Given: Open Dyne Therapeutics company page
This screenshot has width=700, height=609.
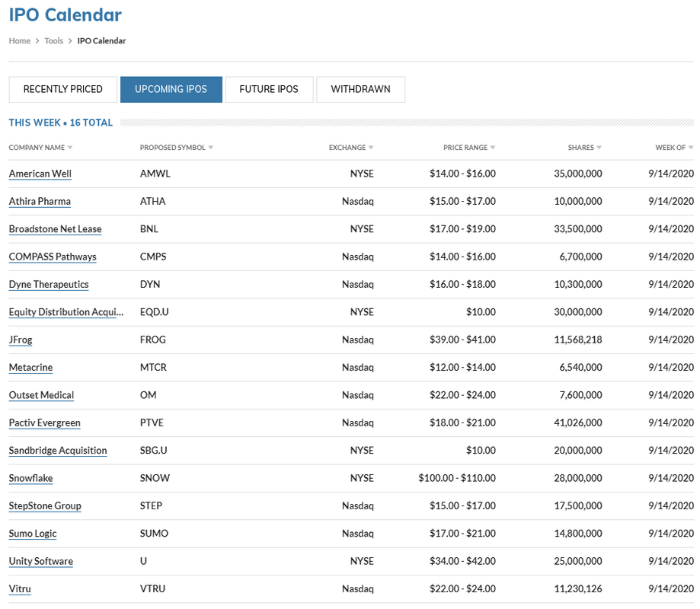Looking at the screenshot, I should (49, 285).
